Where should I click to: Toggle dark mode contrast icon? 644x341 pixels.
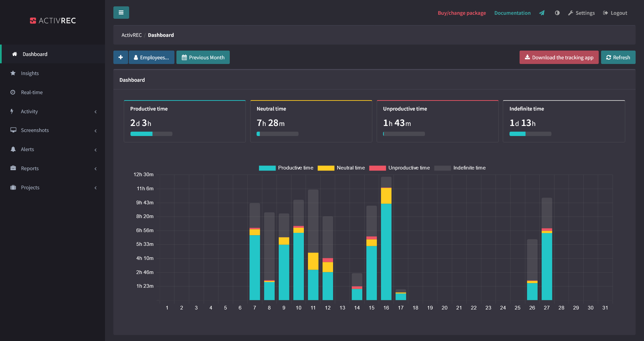(557, 13)
